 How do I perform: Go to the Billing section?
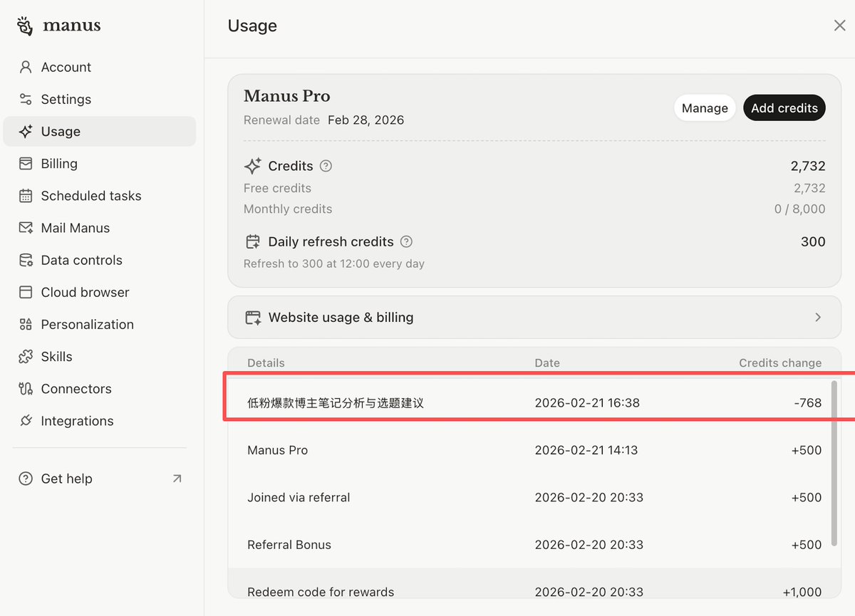click(100, 163)
